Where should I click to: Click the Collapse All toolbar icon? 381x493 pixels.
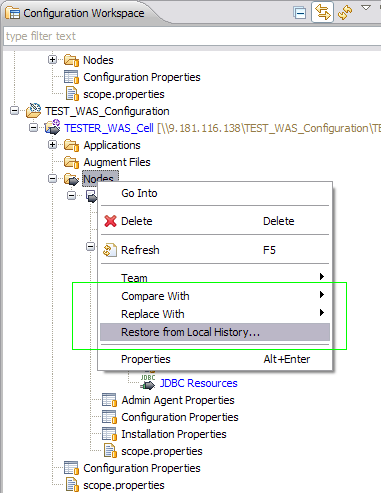[x=300, y=13]
